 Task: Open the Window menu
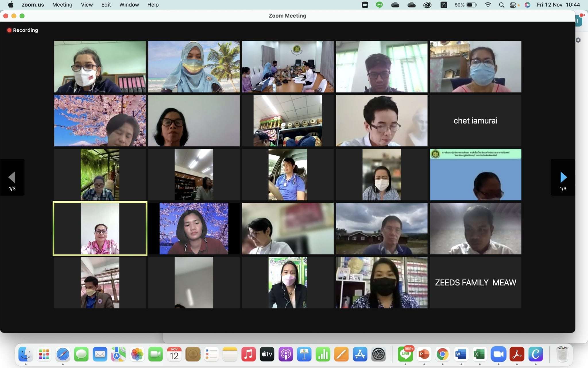(129, 5)
